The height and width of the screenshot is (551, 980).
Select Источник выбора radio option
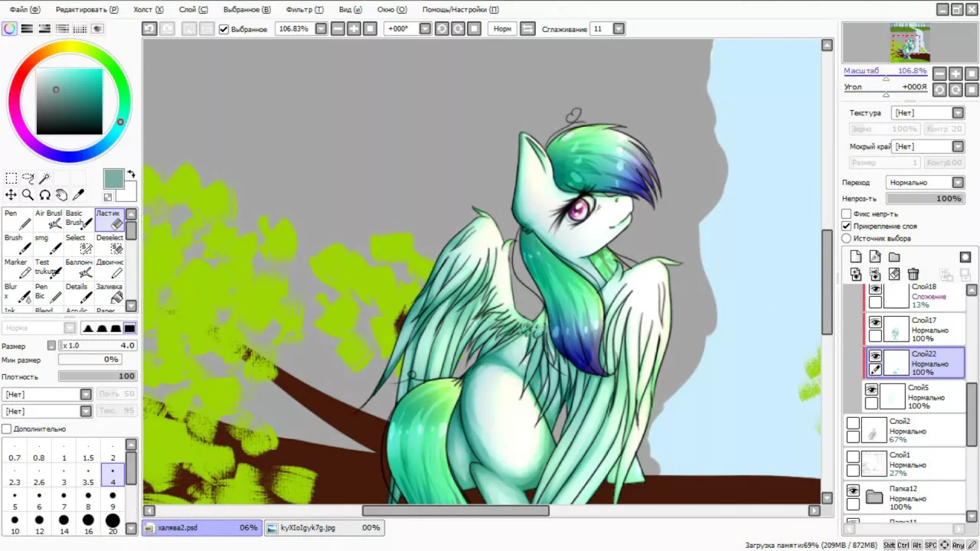click(x=846, y=238)
